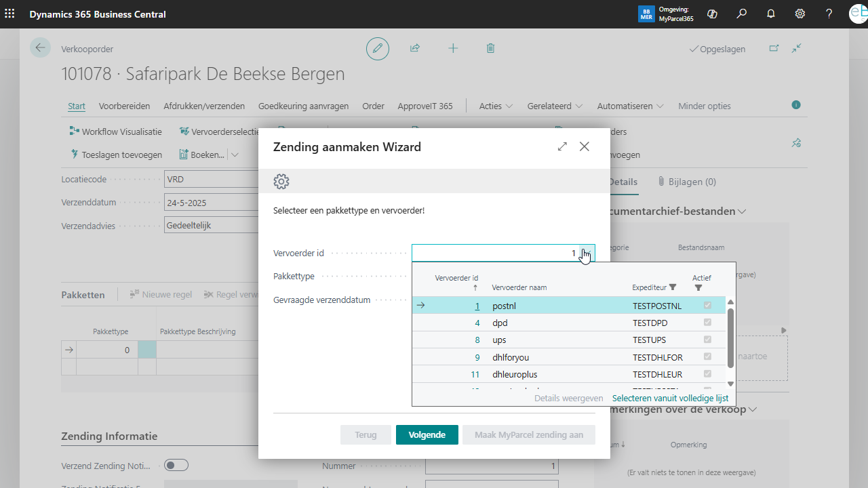Expand the Automatiseren menu

tap(631, 106)
